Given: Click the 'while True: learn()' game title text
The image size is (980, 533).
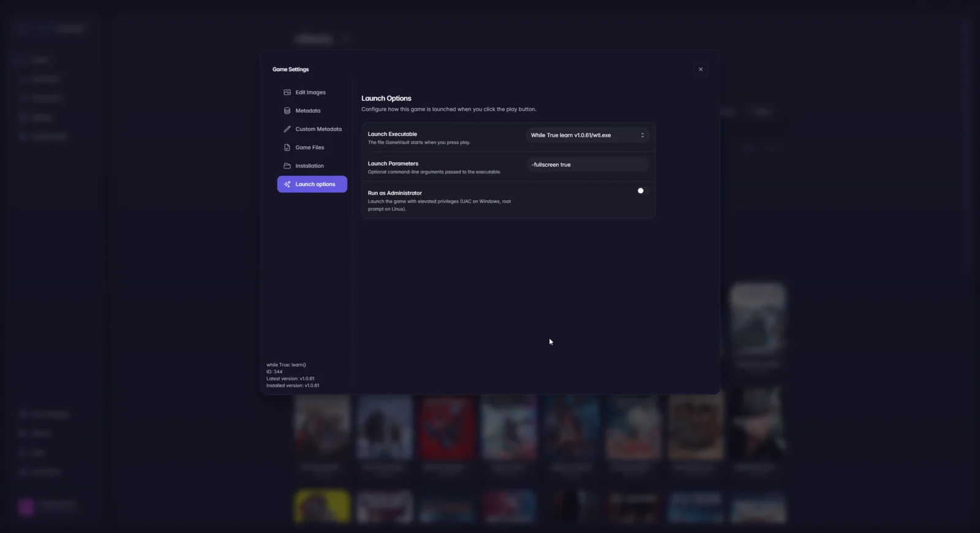Looking at the screenshot, I should tap(286, 365).
